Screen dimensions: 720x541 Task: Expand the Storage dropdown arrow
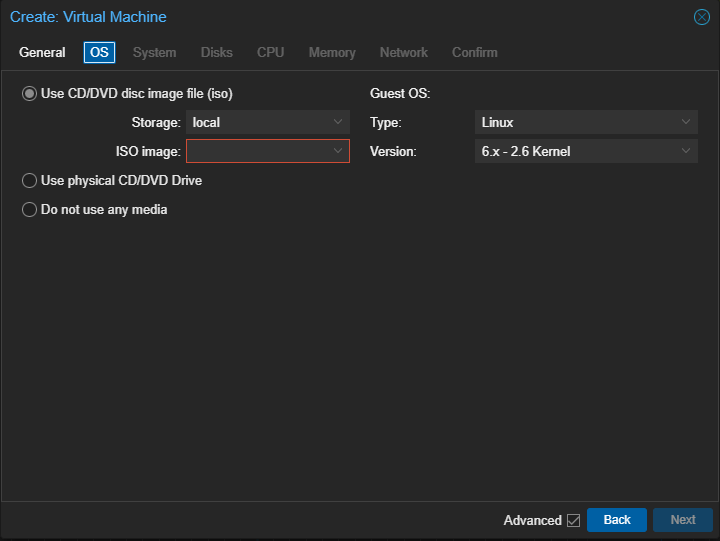pyautogui.click(x=338, y=122)
